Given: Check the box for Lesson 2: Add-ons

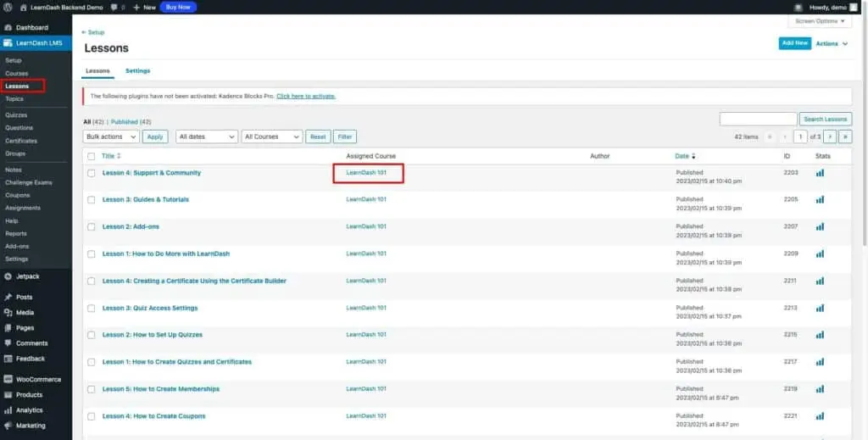Looking at the screenshot, I should [x=92, y=227].
